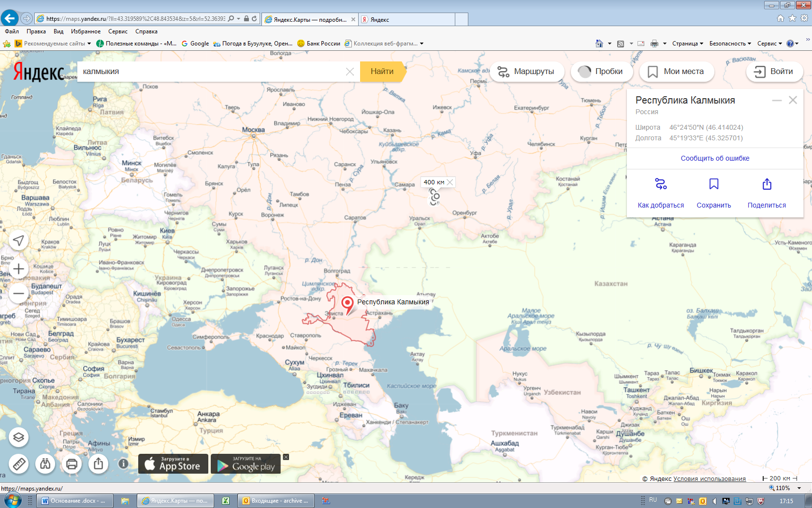Click the route icon above Как добраться
Screen dimensions: 812x508
coord(661,184)
